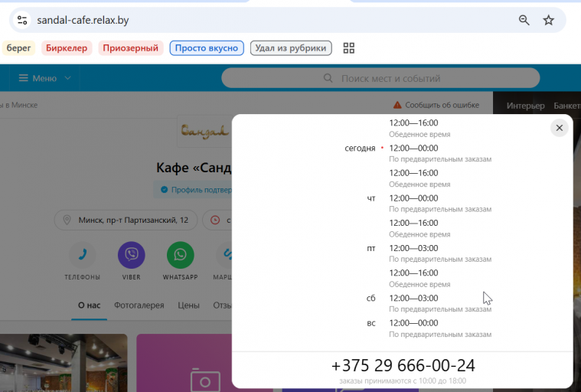This screenshot has height=392, width=581.
Task: Switch to the Цены tab
Action: (x=188, y=305)
